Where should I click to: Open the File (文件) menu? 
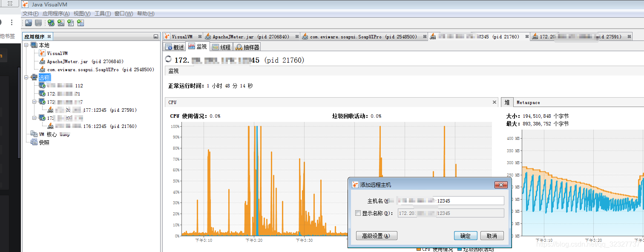tap(31, 14)
